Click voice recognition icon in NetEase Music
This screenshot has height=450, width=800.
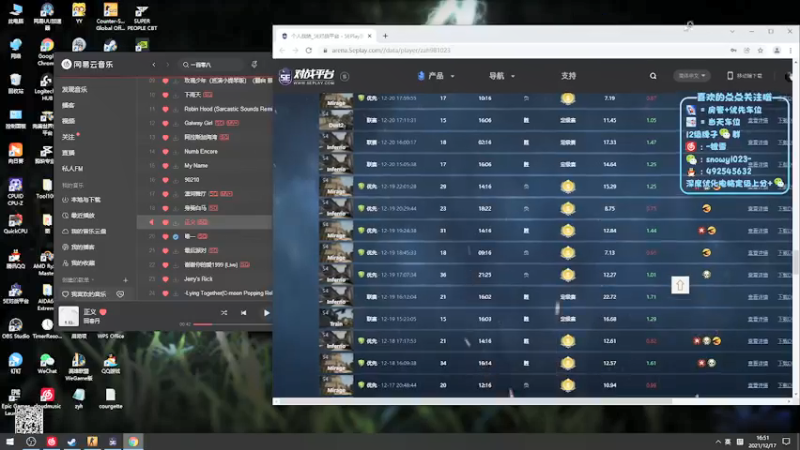[x=254, y=64]
